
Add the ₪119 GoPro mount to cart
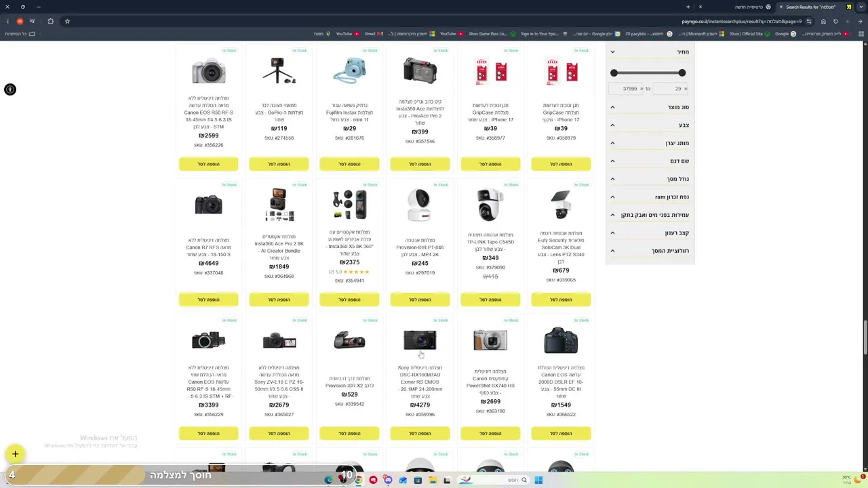279,164
